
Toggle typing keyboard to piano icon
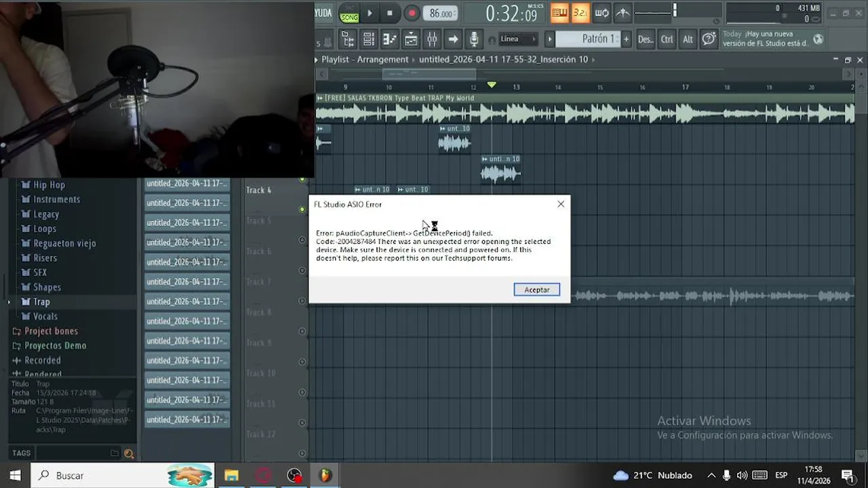point(559,12)
